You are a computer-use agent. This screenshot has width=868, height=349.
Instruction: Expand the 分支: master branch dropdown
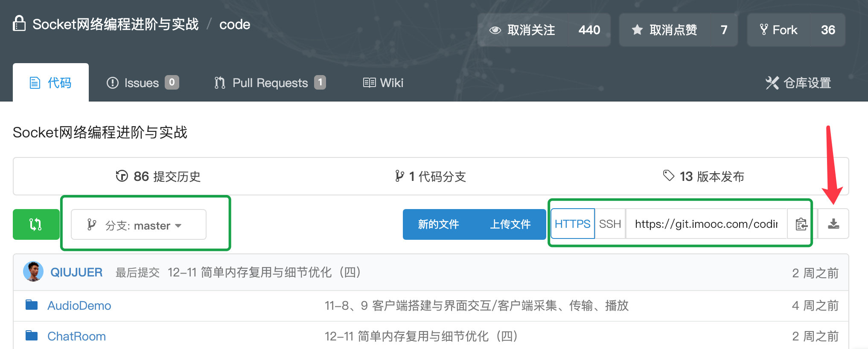tap(139, 224)
